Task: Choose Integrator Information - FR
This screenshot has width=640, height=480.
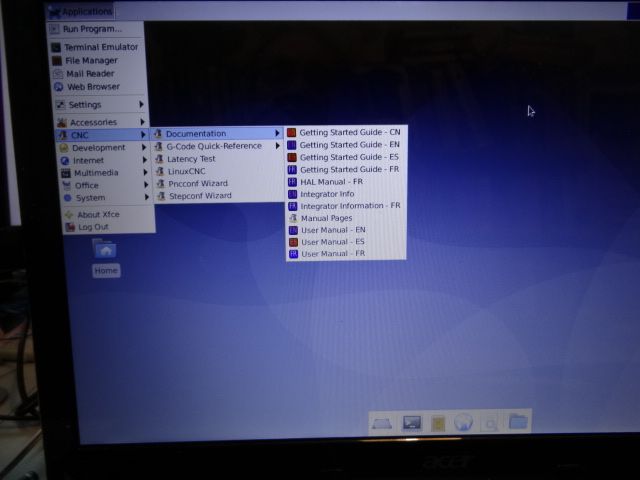Action: point(346,206)
